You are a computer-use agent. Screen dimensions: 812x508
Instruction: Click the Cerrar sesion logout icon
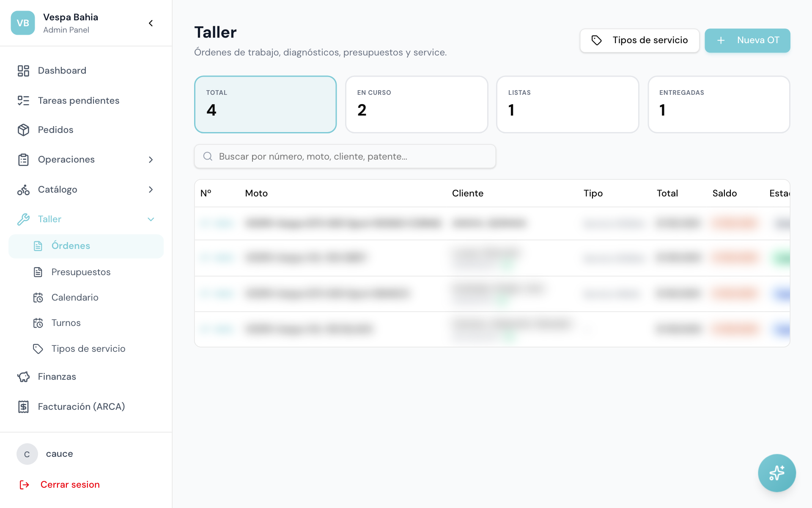pyautogui.click(x=25, y=485)
